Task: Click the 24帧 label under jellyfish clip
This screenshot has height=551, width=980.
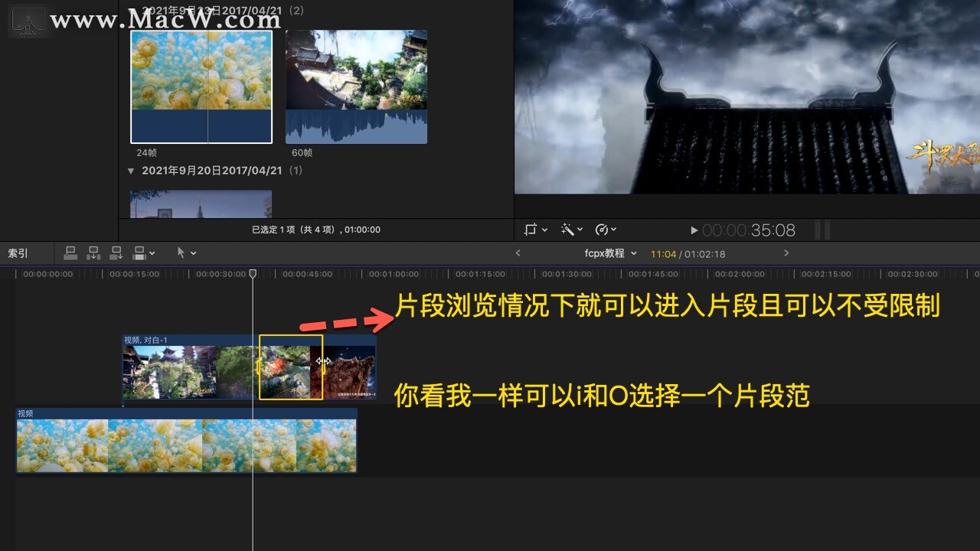Action: click(146, 153)
